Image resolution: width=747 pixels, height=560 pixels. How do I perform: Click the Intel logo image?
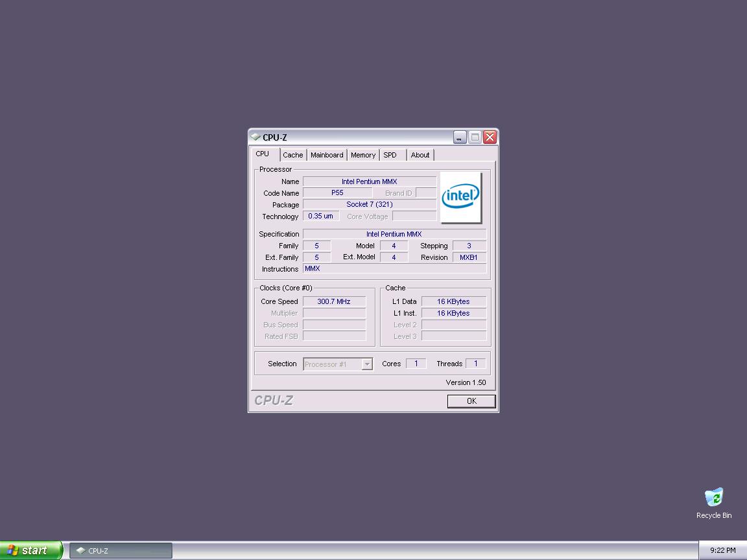[x=460, y=197]
